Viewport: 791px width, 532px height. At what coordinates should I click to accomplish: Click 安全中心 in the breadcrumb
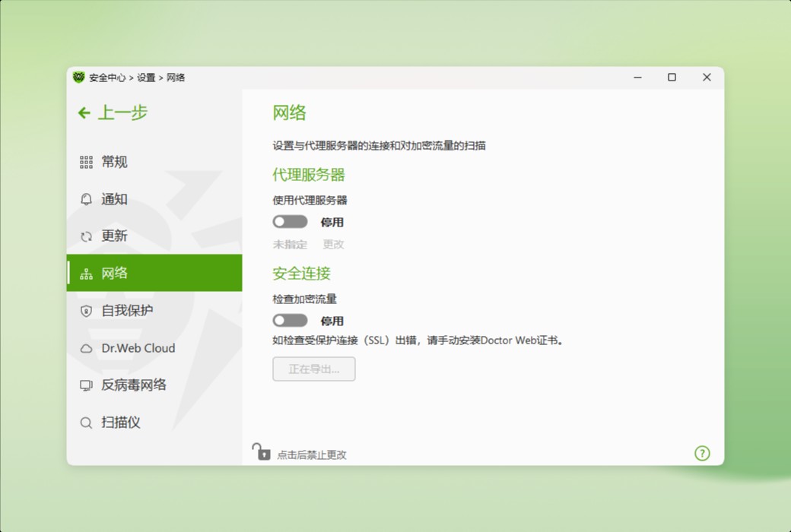108,77
